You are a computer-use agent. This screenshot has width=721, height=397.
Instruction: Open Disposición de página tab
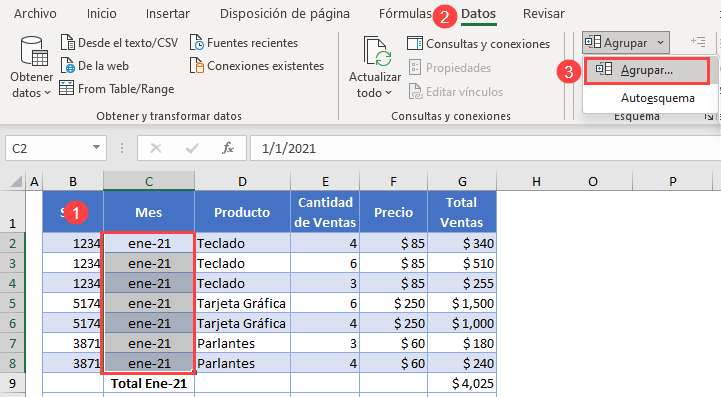[285, 14]
